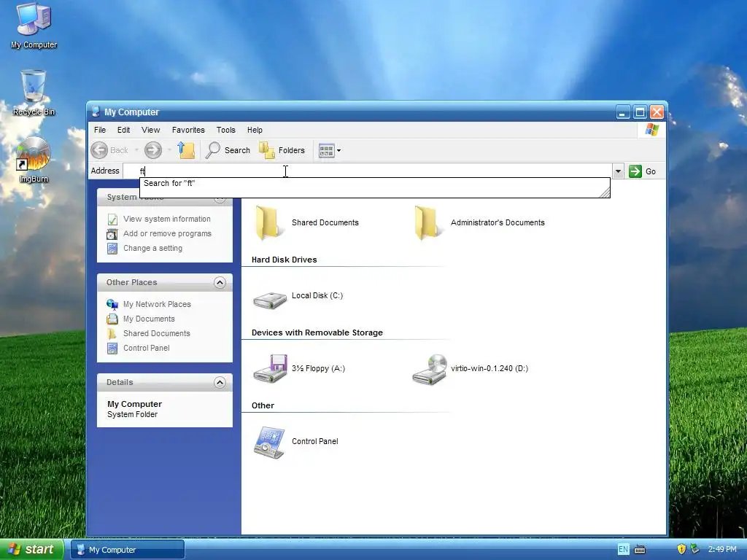This screenshot has height=560, width=747.
Task: Click the Change a setting icon
Action: click(x=112, y=248)
